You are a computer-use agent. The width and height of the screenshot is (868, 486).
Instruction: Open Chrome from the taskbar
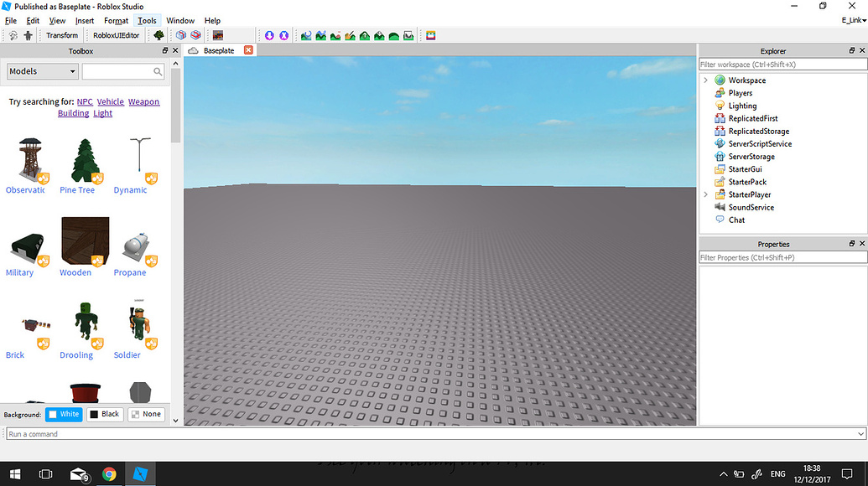pyautogui.click(x=109, y=473)
